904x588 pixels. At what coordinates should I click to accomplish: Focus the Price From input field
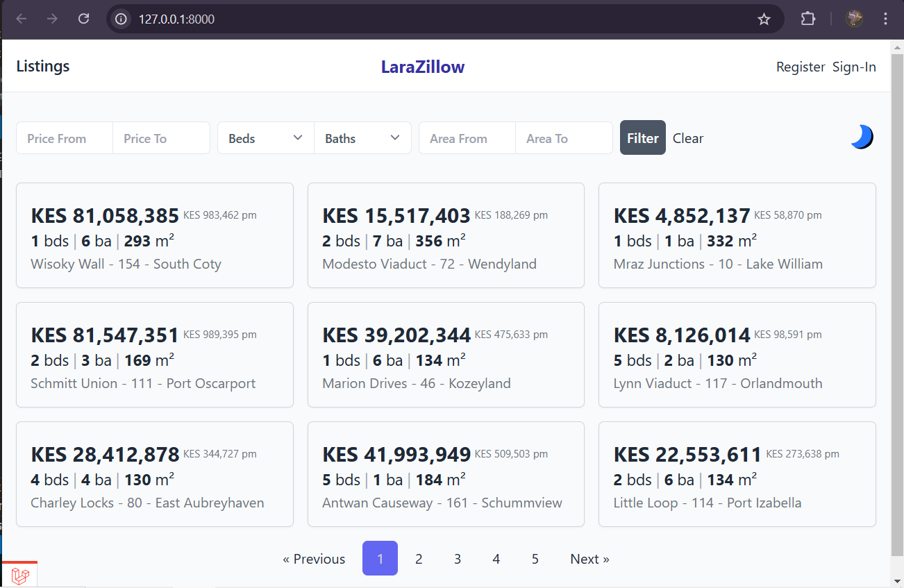65,138
